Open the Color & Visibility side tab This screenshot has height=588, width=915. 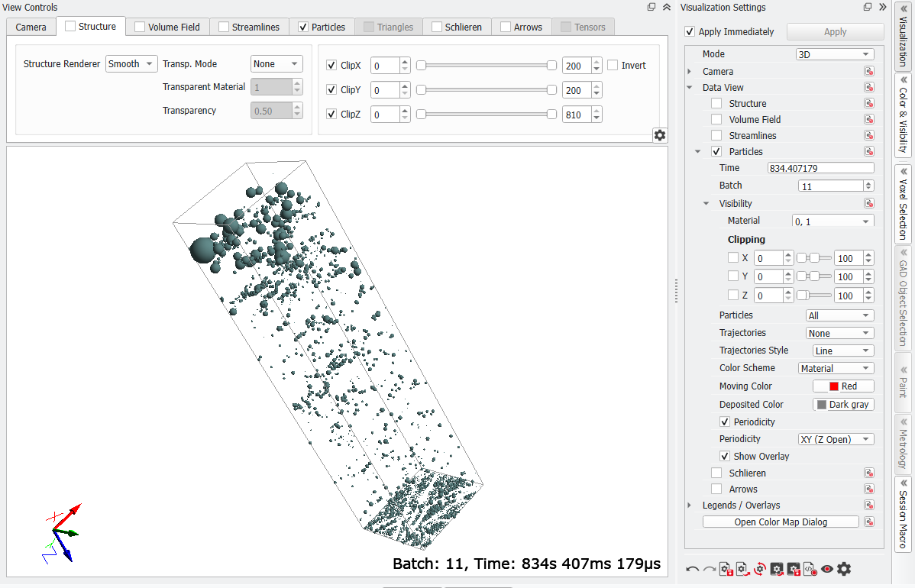coord(903,115)
